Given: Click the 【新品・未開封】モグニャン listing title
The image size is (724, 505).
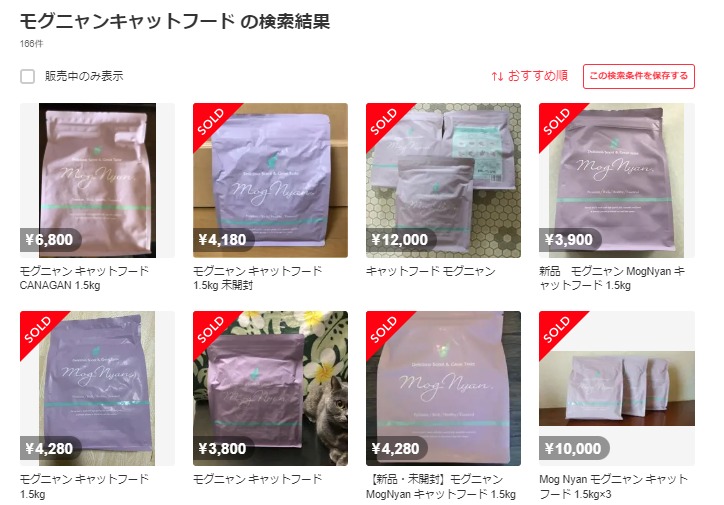Looking at the screenshot, I should pyautogui.click(x=440, y=487).
